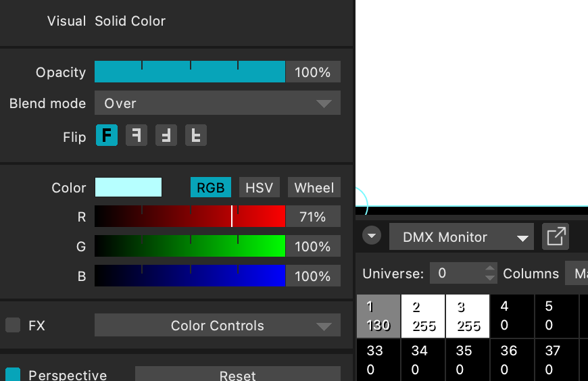The width and height of the screenshot is (588, 381).
Task: Pop out the DMX Monitor window
Action: point(556,236)
